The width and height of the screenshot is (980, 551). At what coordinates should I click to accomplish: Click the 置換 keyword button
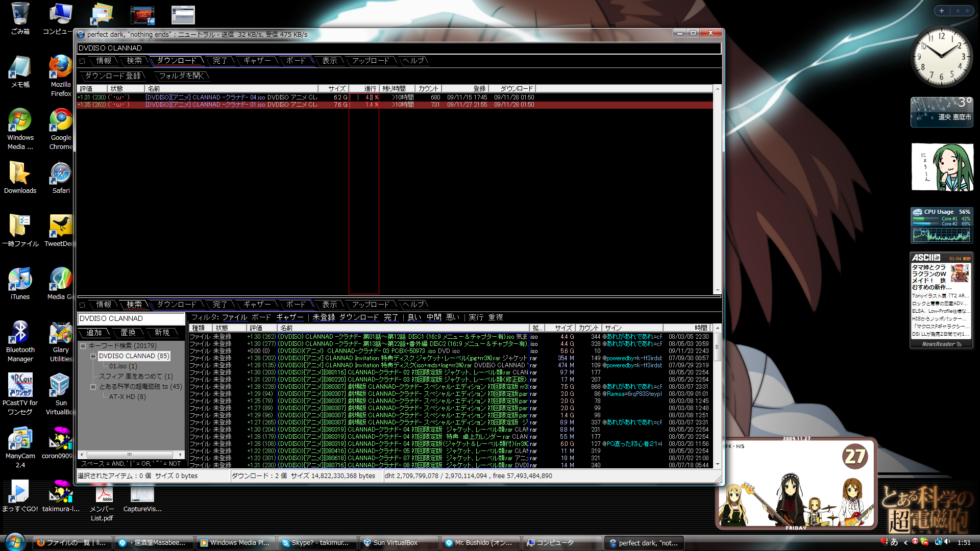pyautogui.click(x=128, y=333)
